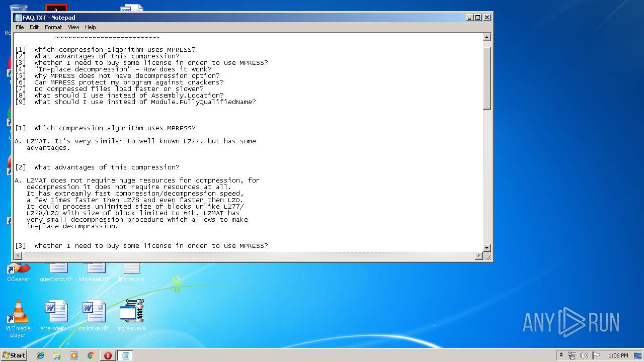Select the guestland.rtf desktop file
Screen dimensions: 644x362
click(x=56, y=273)
